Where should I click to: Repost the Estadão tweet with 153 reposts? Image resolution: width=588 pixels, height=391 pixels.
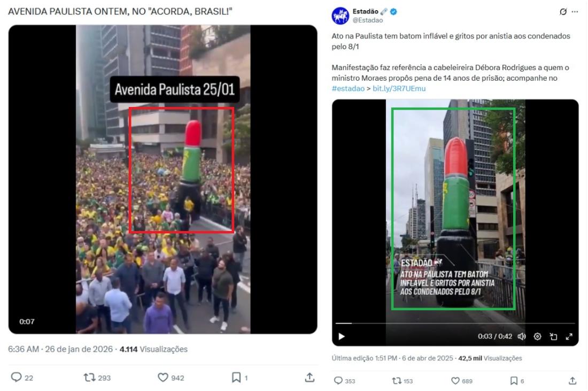[x=397, y=380]
